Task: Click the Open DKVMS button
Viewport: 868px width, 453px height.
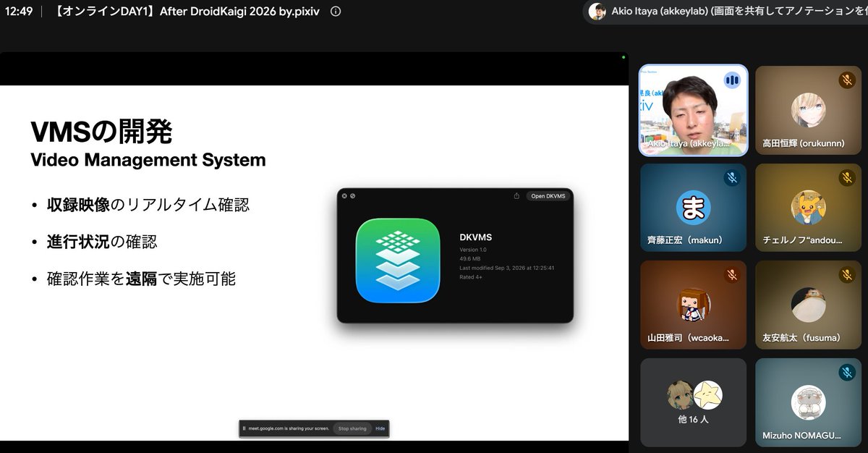Action: (548, 195)
